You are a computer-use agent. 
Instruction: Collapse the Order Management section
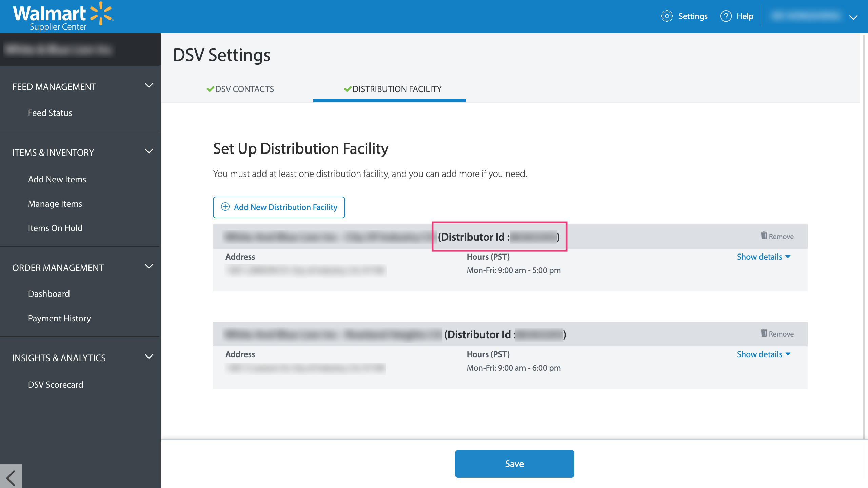click(149, 267)
